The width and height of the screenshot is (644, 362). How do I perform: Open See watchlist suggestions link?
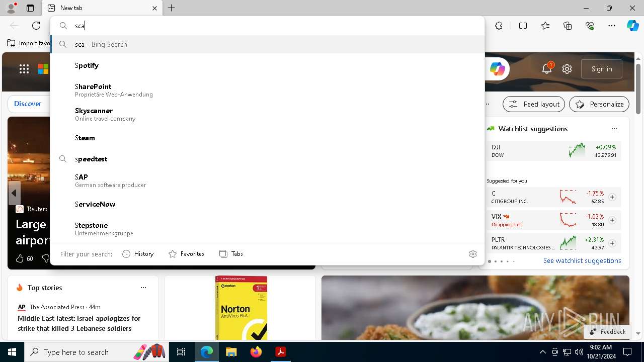tap(582, 260)
